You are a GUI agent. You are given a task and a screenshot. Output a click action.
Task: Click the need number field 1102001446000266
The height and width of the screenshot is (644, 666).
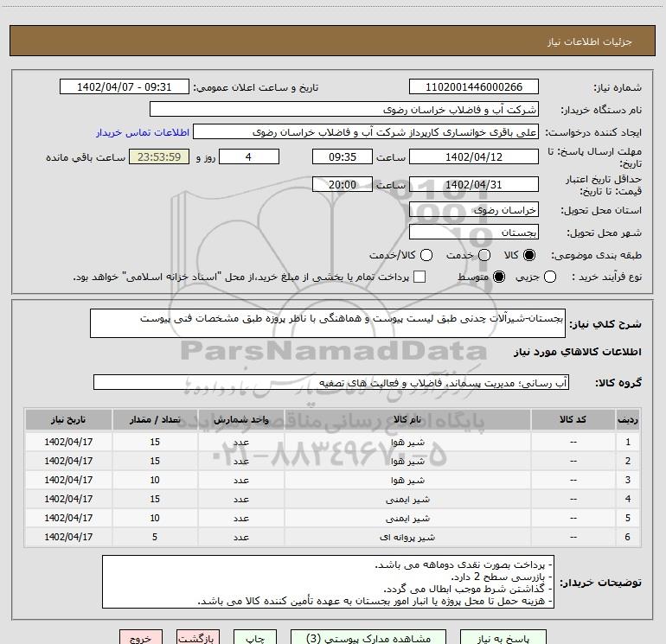(474, 87)
